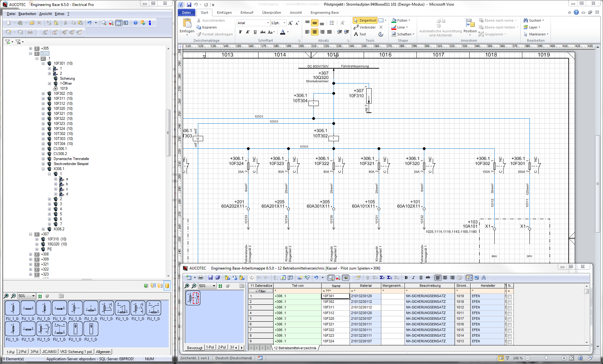This screenshot has height=364, width=603.
Task: Tick the checkbox in row 8 of table
Action: click(x=509, y=336)
